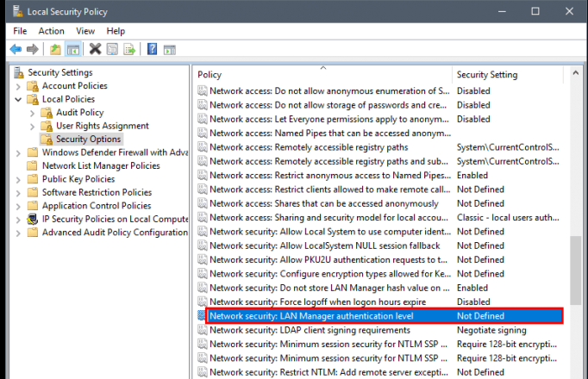Viewport: 588px width, 379px height.
Task: Toggle the Show/Hide Console Tree icon
Action: [73, 49]
